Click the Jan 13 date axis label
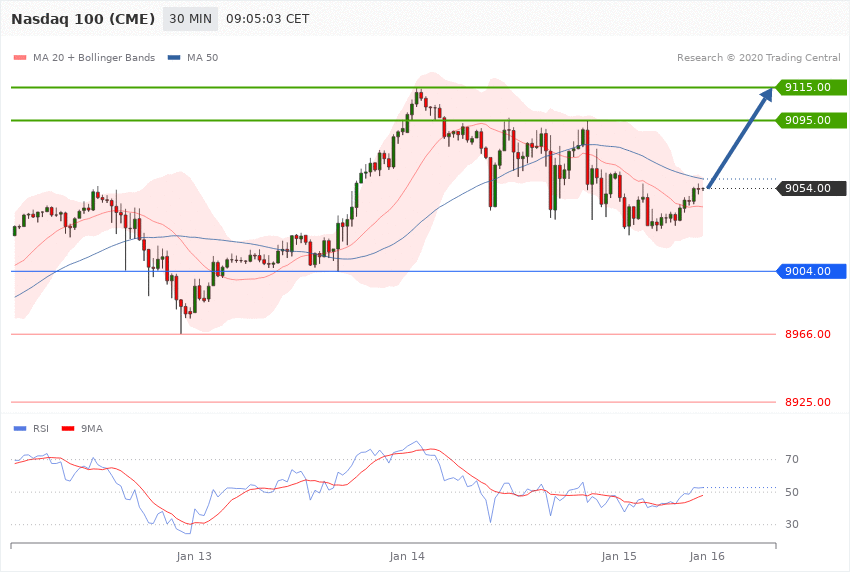Screen dimensions: 850x576 point(194,556)
